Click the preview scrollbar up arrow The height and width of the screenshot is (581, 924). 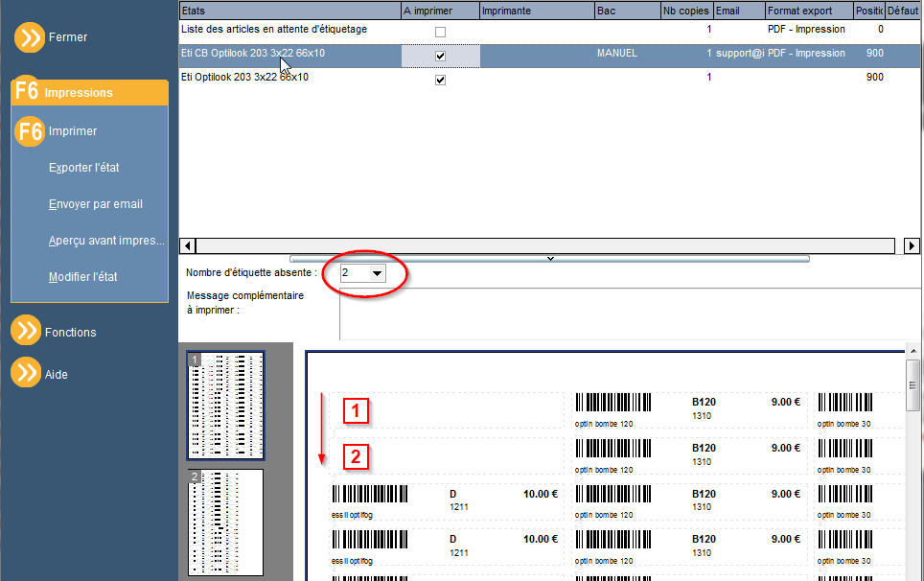(x=912, y=352)
